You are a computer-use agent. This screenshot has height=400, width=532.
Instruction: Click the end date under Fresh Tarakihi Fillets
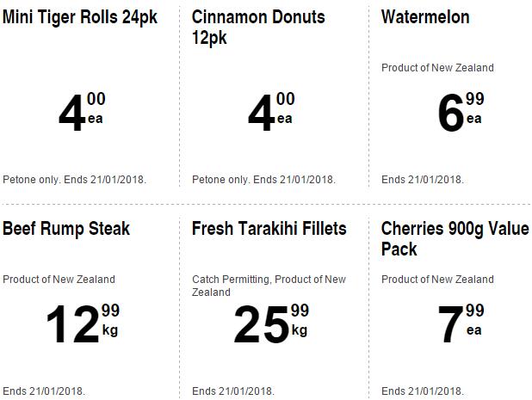(x=233, y=391)
